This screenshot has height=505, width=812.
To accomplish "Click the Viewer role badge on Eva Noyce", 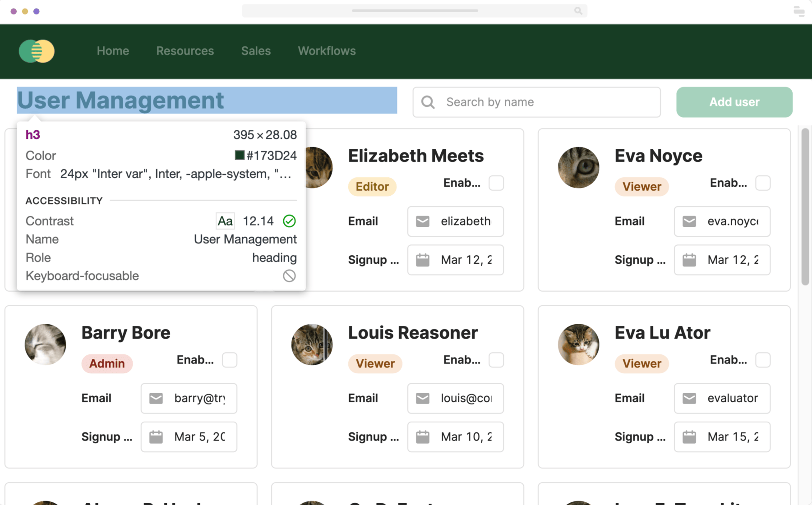I will (641, 187).
